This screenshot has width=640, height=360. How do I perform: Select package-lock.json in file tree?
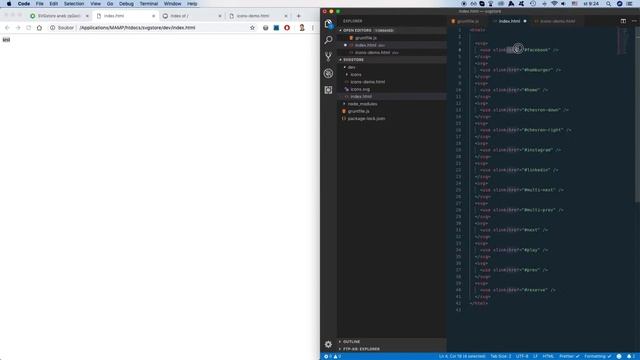pos(392,118)
